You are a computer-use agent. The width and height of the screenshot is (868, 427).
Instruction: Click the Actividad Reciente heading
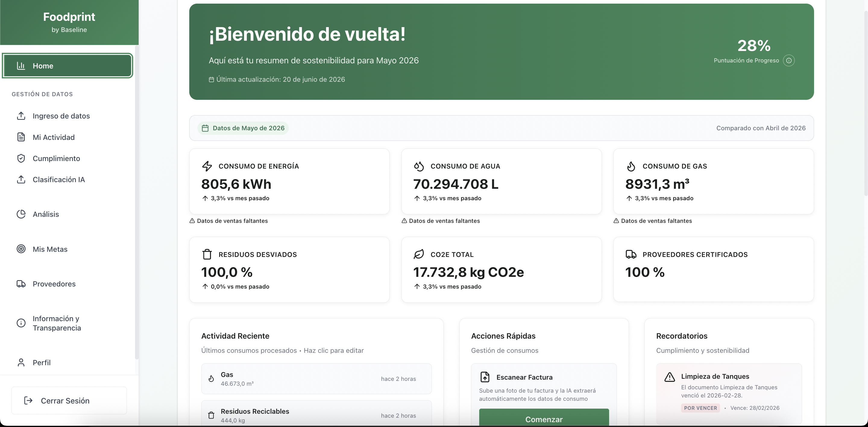point(235,336)
